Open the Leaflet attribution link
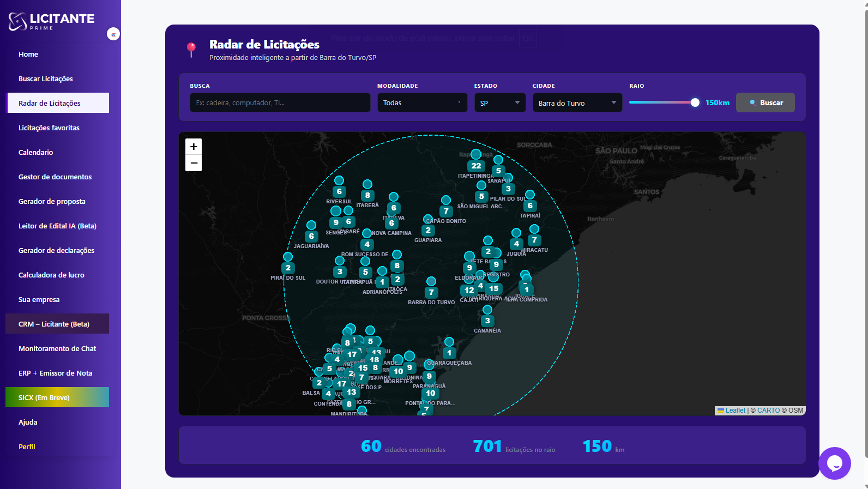 (735, 410)
